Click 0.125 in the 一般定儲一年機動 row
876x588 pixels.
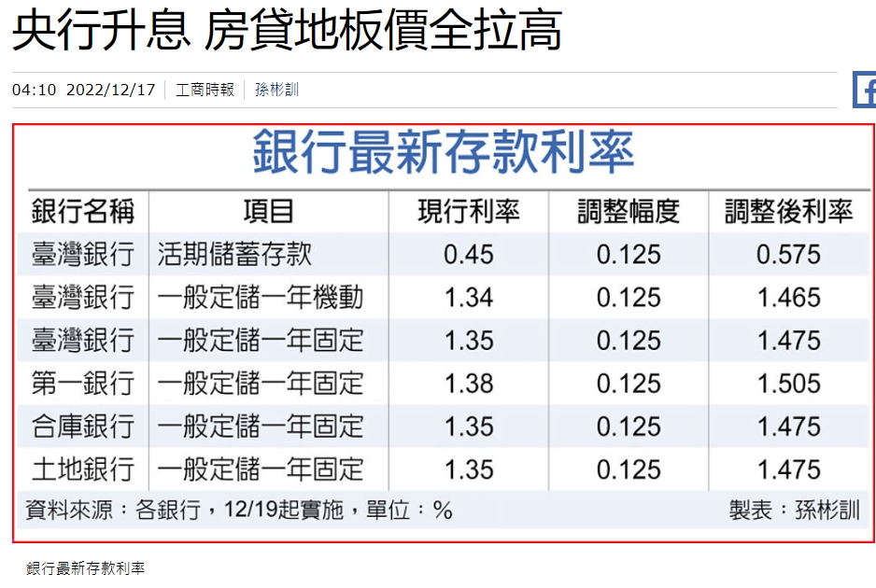629,298
